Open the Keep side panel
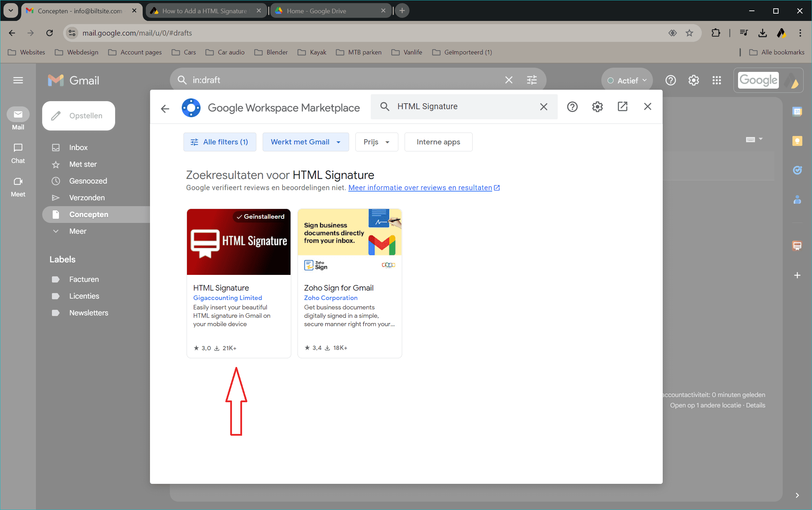Screen dimensions: 812x510 (x=797, y=141)
